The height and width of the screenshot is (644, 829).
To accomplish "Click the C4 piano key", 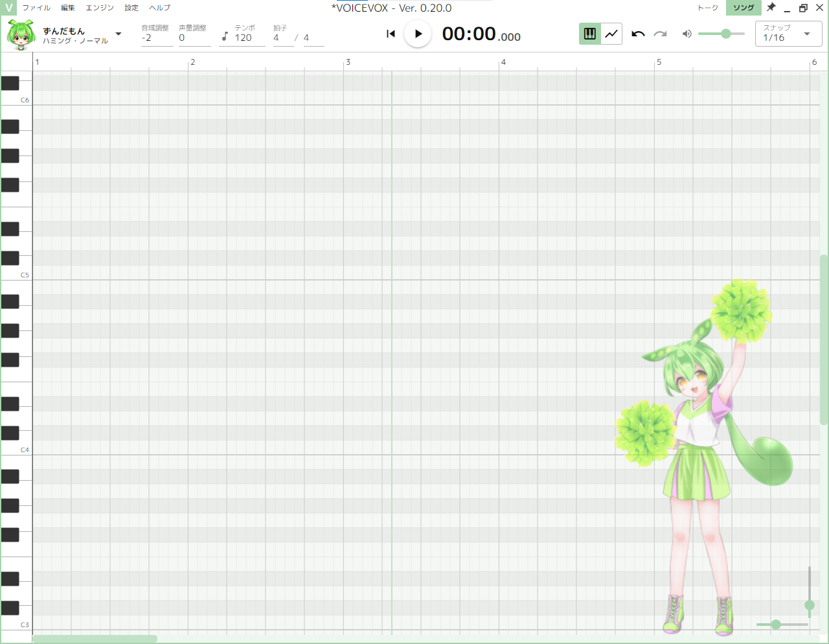I will [x=24, y=448].
